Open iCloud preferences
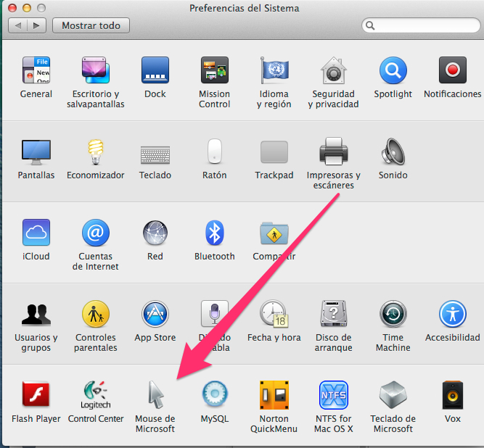The height and width of the screenshot is (448, 484). 36,233
